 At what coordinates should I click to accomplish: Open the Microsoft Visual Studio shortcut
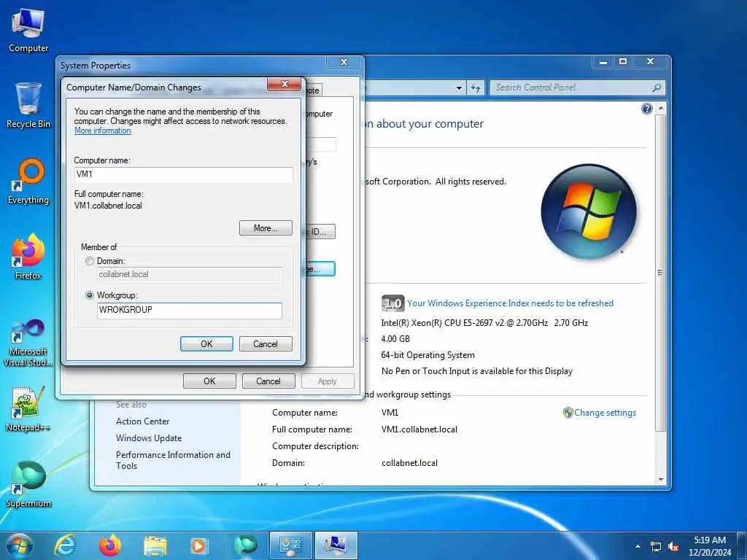(x=28, y=343)
